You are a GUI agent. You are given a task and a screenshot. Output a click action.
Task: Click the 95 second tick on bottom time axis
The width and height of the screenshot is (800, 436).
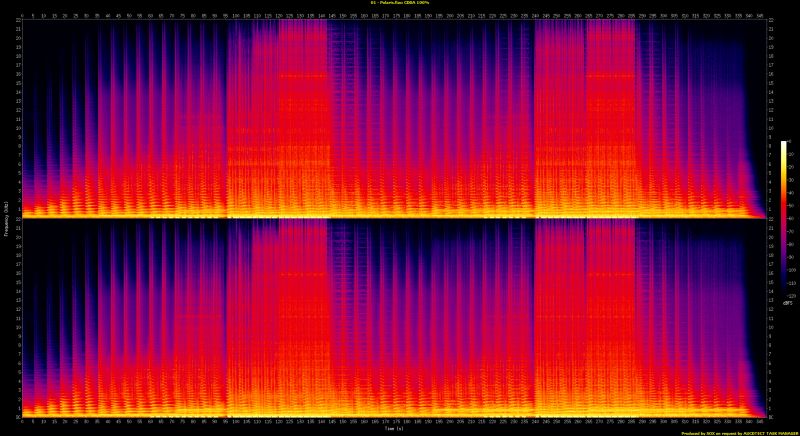click(224, 421)
